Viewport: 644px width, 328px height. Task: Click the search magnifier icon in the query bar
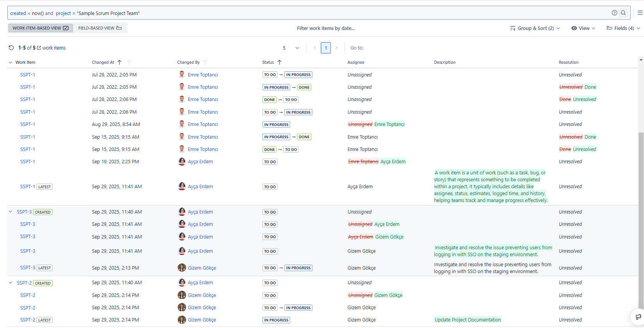623,13
